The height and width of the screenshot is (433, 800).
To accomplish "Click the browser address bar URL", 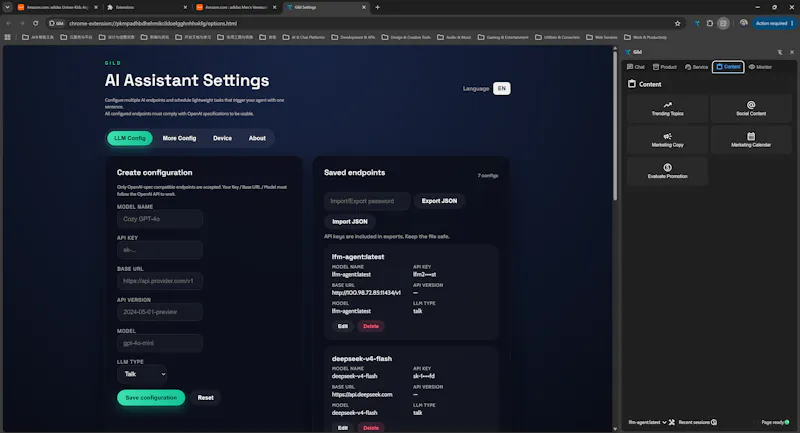I will click(153, 23).
